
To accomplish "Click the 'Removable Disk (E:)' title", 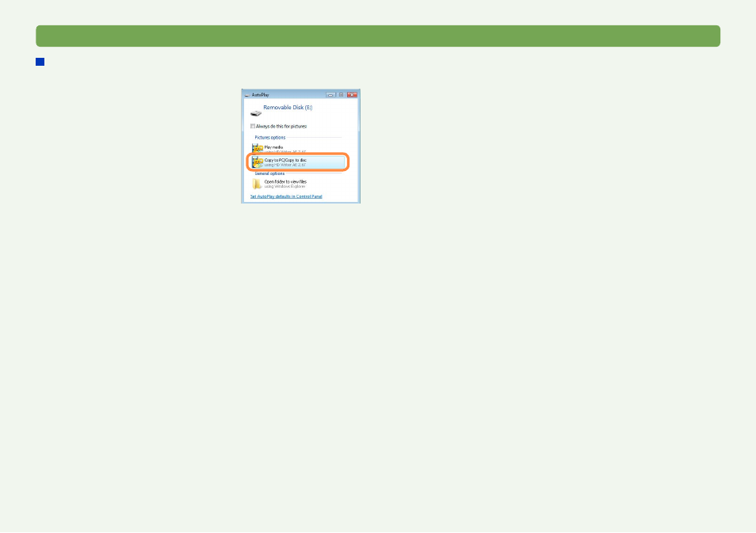I will coord(288,108).
